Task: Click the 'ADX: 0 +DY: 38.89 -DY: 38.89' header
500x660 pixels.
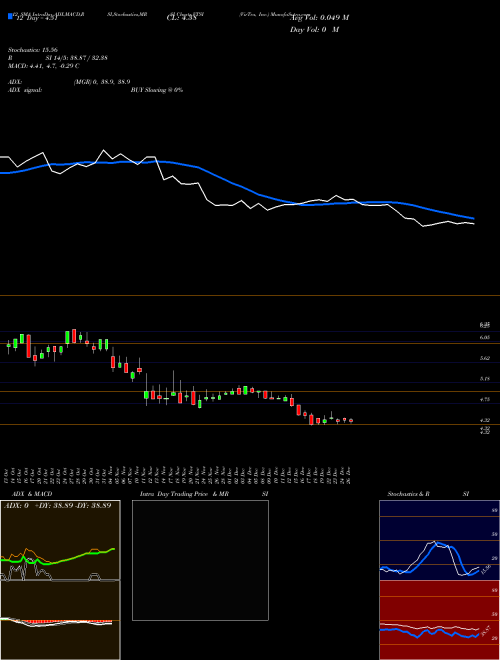Action: coord(58,505)
